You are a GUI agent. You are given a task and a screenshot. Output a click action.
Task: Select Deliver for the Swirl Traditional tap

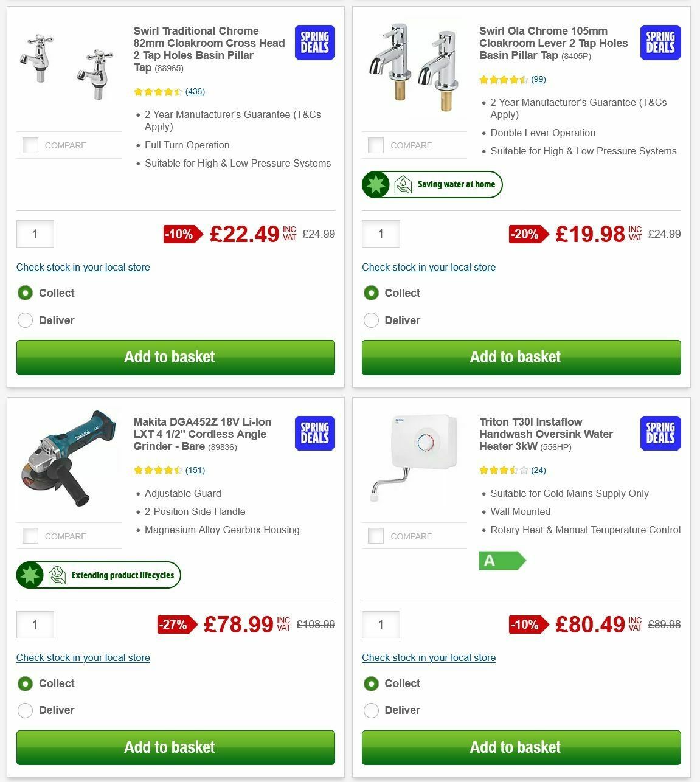click(x=25, y=320)
